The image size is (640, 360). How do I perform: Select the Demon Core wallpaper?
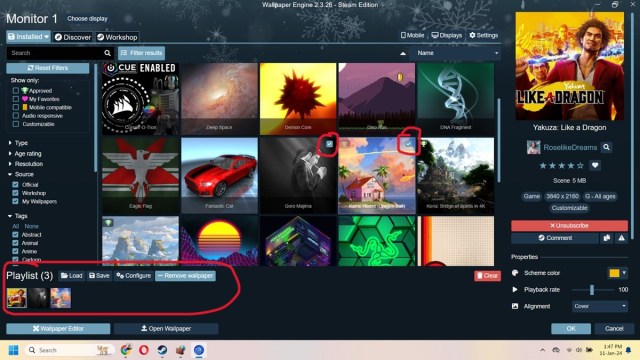298,99
